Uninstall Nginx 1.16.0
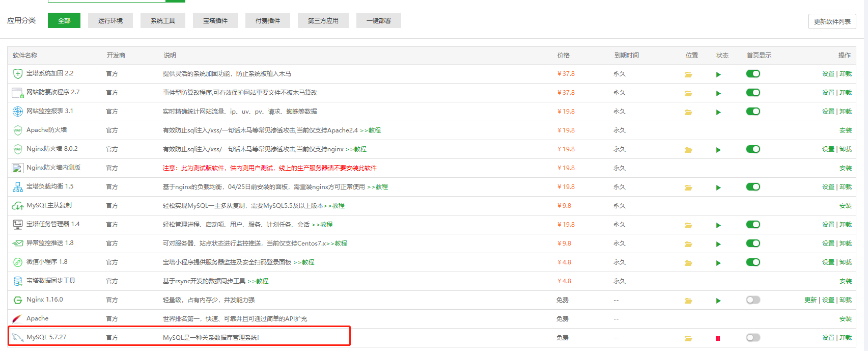The height and width of the screenshot is (351, 868). (846, 300)
